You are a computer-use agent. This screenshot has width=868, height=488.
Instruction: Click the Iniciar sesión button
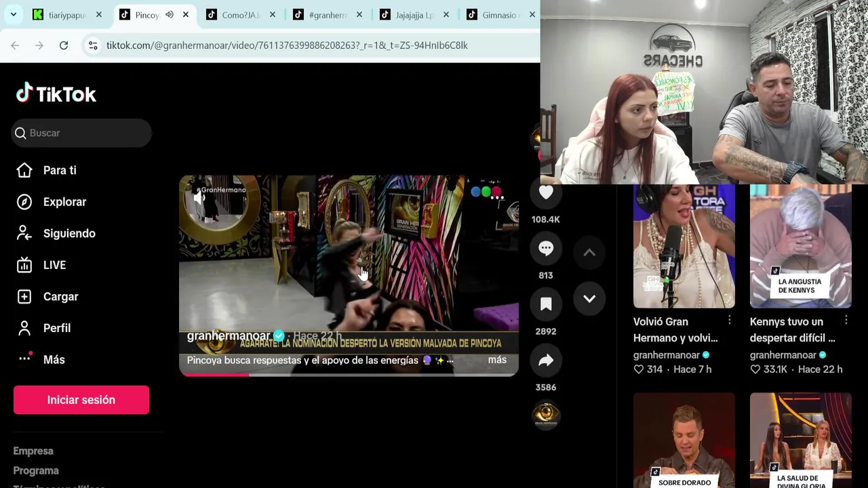(81, 400)
